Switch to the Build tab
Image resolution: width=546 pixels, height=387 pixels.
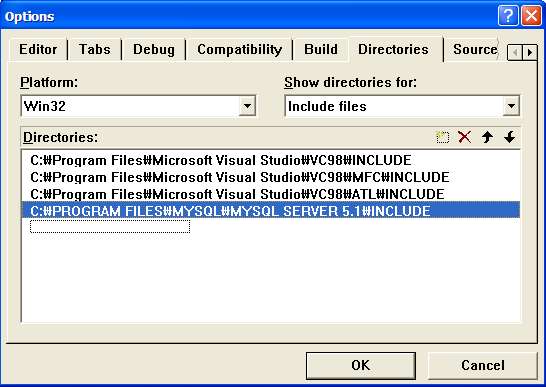pos(321,49)
